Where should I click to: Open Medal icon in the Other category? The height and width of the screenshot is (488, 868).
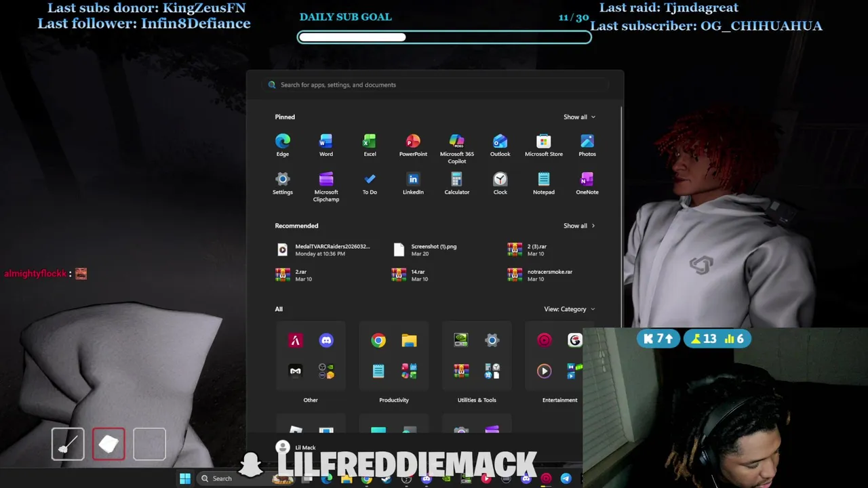(295, 371)
